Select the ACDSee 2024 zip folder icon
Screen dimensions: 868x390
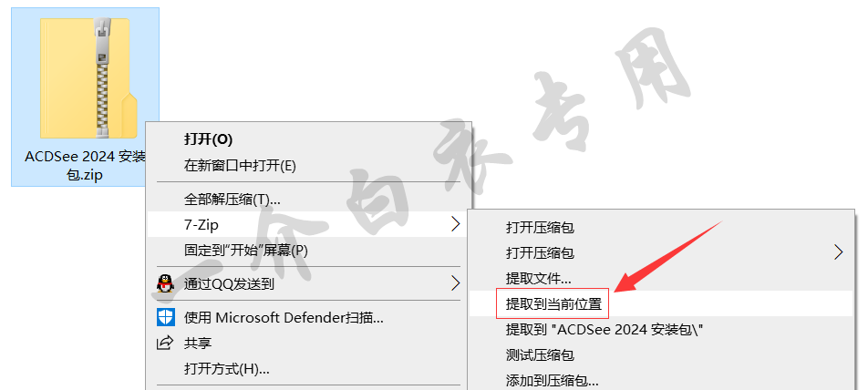(88, 77)
